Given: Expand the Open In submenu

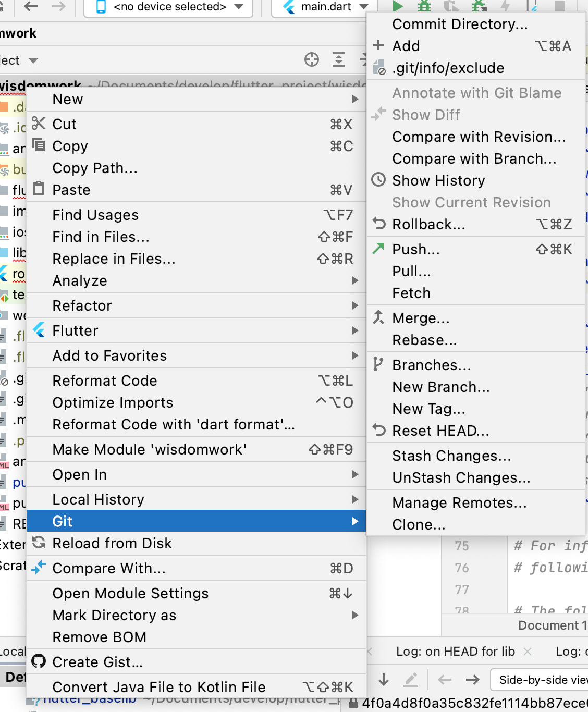Looking at the screenshot, I should coord(196,474).
